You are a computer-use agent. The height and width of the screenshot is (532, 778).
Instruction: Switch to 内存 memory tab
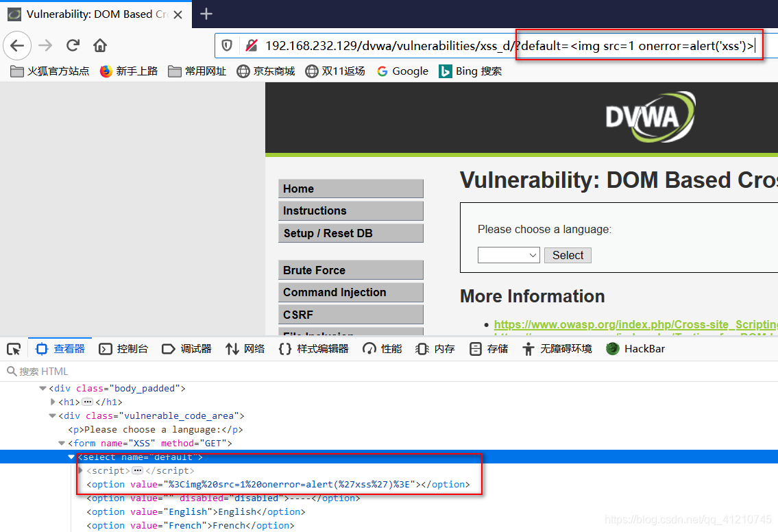(x=435, y=349)
